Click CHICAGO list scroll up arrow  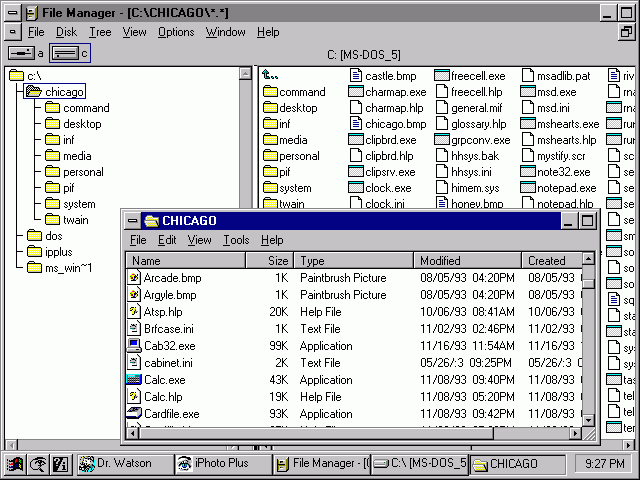click(x=588, y=258)
